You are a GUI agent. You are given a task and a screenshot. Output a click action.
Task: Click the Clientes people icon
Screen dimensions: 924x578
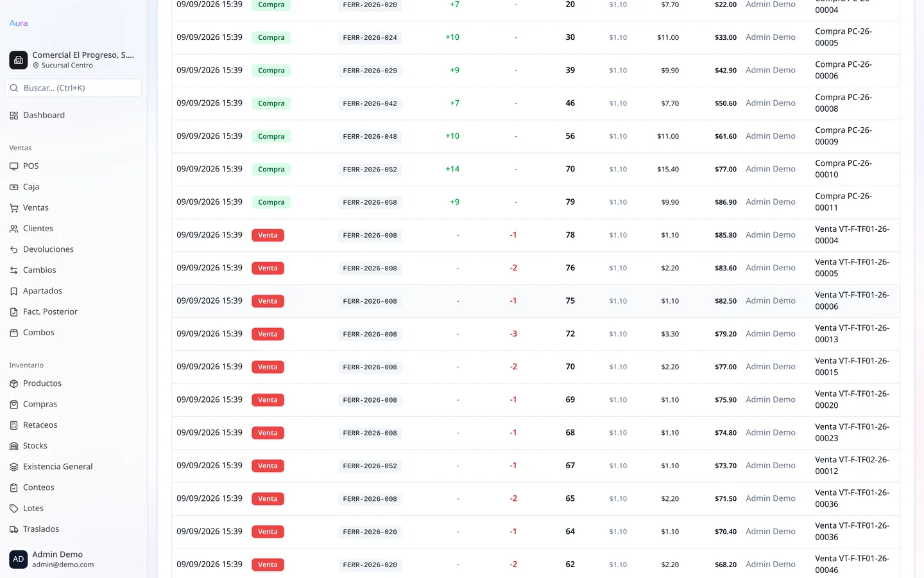click(14, 229)
